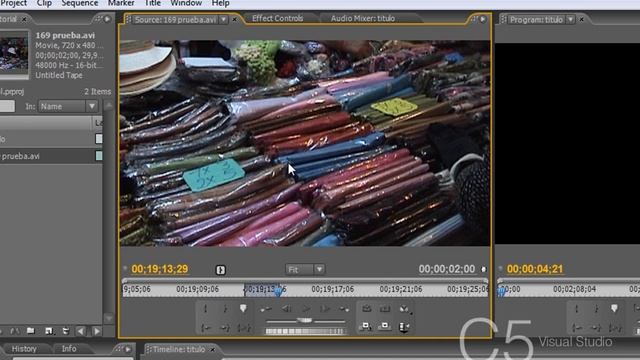640x360 pixels.
Task: Click Insert edit button in Source monitor
Action: click(366, 326)
